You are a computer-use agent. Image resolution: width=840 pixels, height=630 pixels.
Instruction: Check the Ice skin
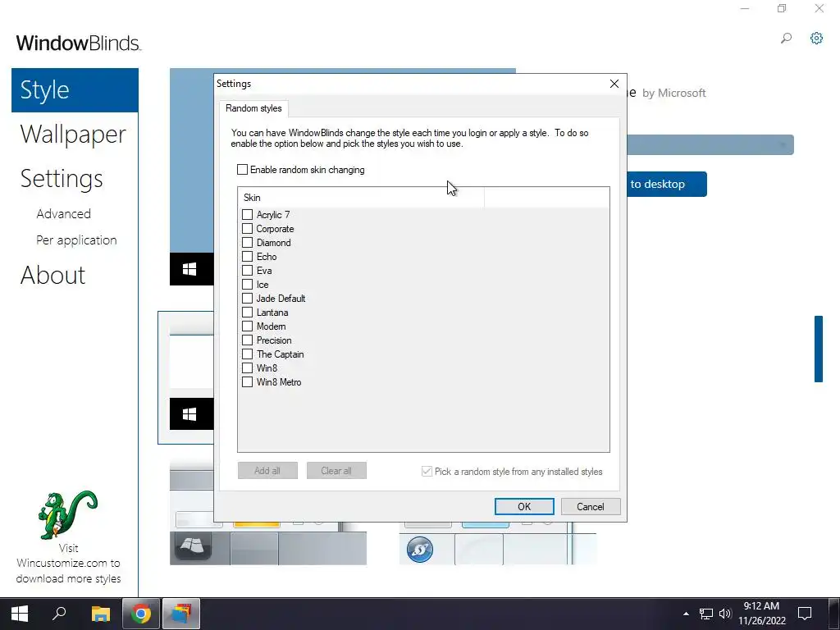tap(247, 285)
